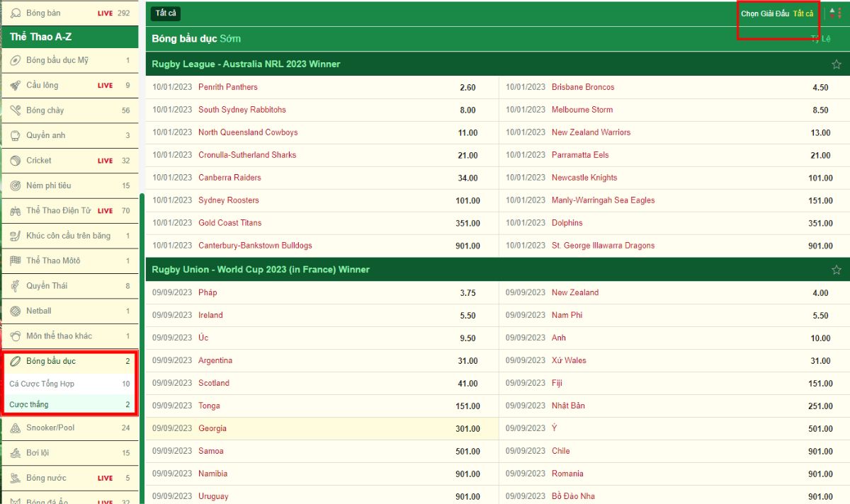
Task: Click the boxing glove icon for Quyền anh
Action: (x=15, y=135)
